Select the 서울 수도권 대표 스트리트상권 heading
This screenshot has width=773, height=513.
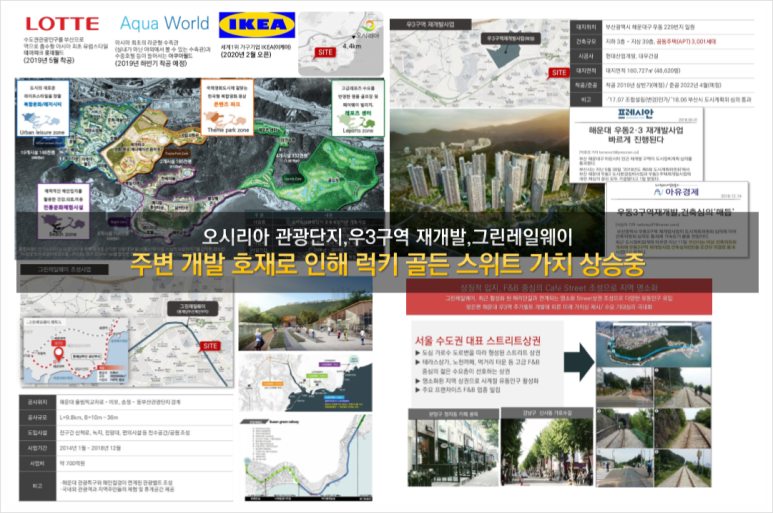click(477, 341)
